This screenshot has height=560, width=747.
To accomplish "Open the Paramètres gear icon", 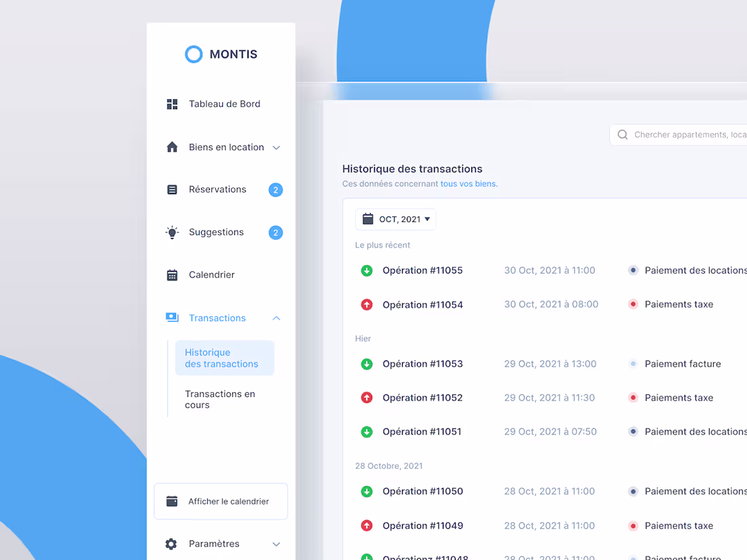I will click(172, 544).
